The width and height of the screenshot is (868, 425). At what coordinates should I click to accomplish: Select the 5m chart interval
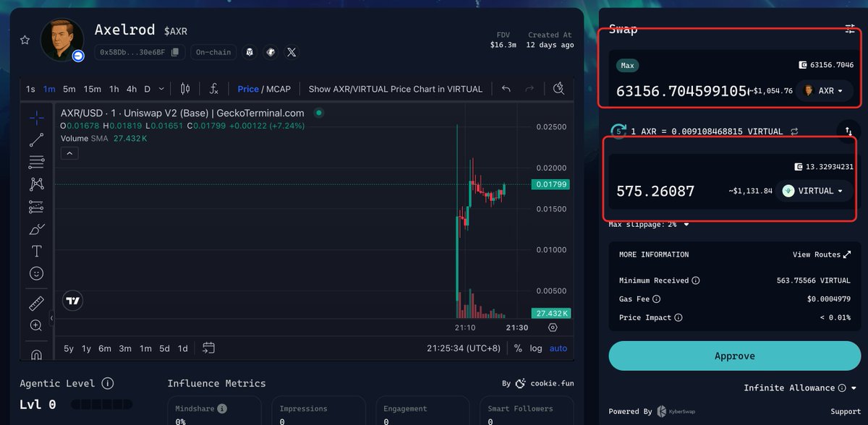(69, 89)
